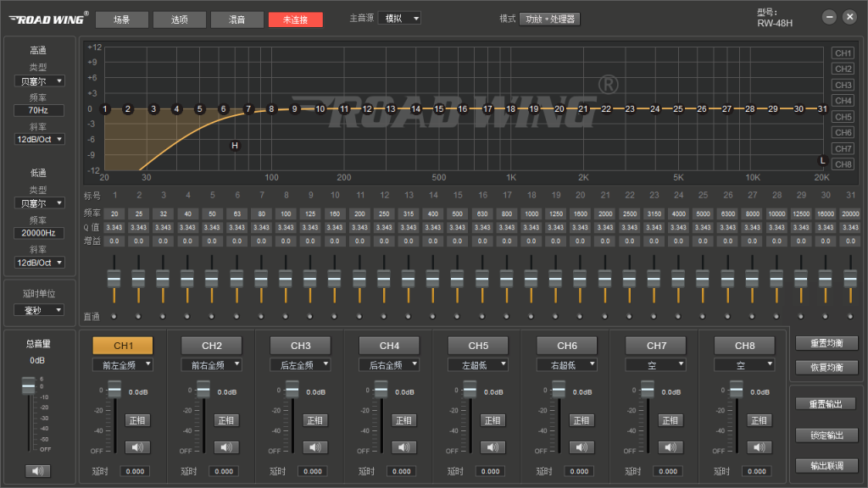Click the high-pass frequency 70Hz field
The image size is (868, 488).
[39, 110]
